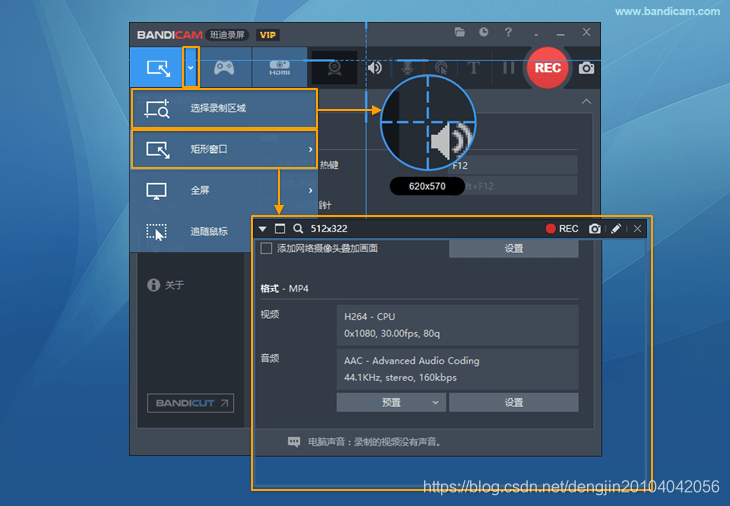Screen dimensions: 730x506
Task: Click the H264 - CPU video format box
Action: 457,325
